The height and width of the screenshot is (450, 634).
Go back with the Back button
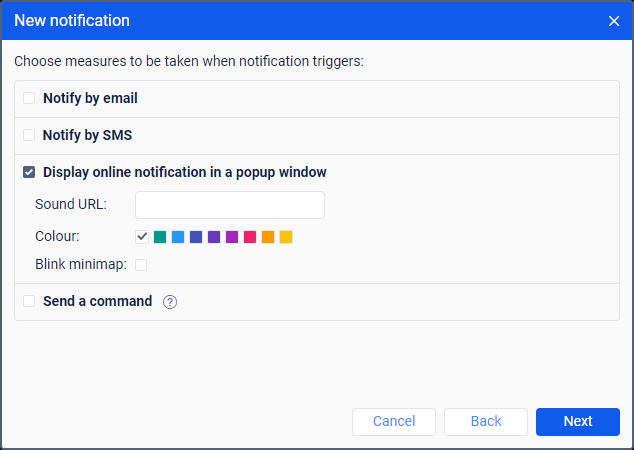coord(486,422)
